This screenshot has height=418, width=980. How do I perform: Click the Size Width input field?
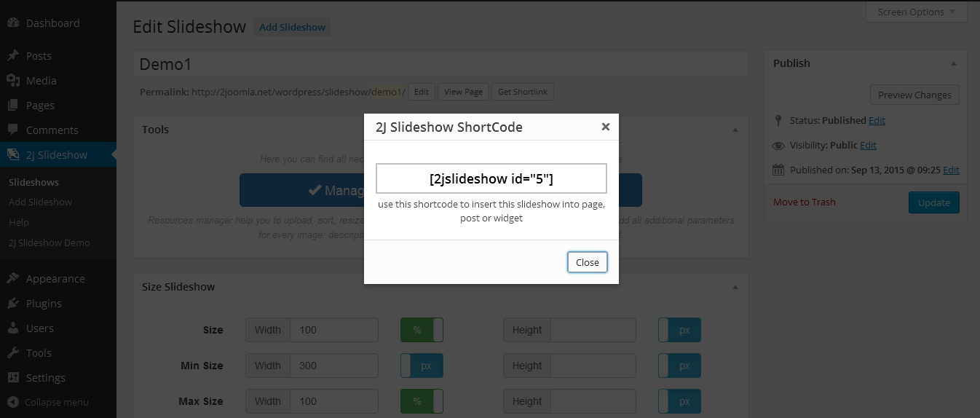coord(334,330)
